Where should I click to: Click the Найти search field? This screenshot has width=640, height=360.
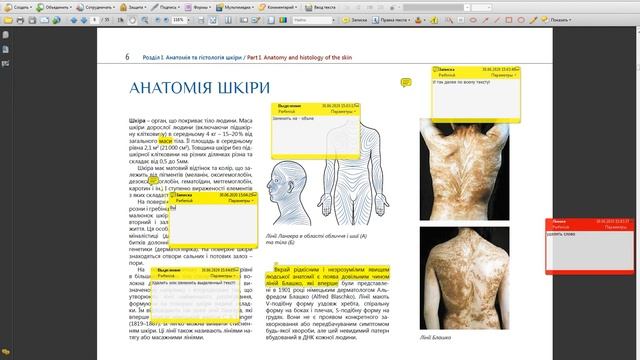312,20
